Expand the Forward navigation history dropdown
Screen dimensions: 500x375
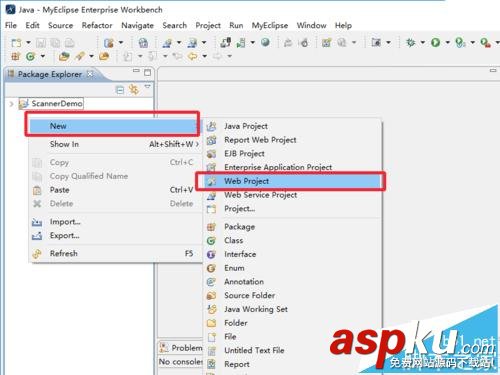tap(229, 56)
